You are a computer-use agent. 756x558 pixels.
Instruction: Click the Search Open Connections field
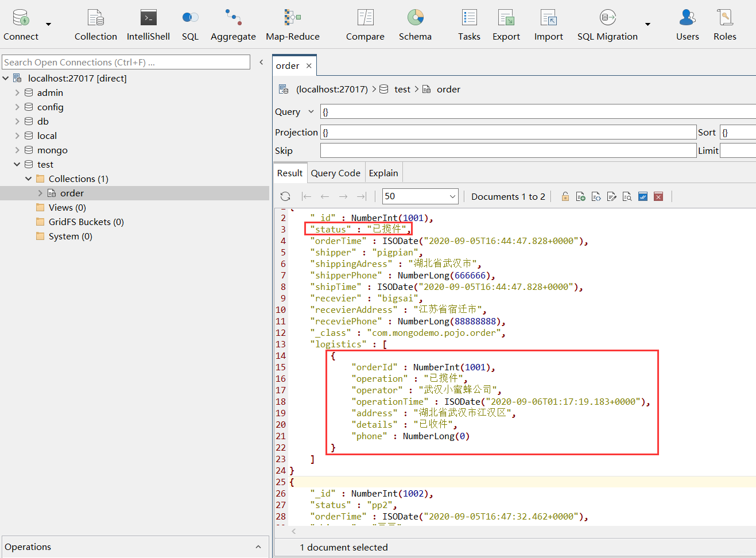point(126,62)
